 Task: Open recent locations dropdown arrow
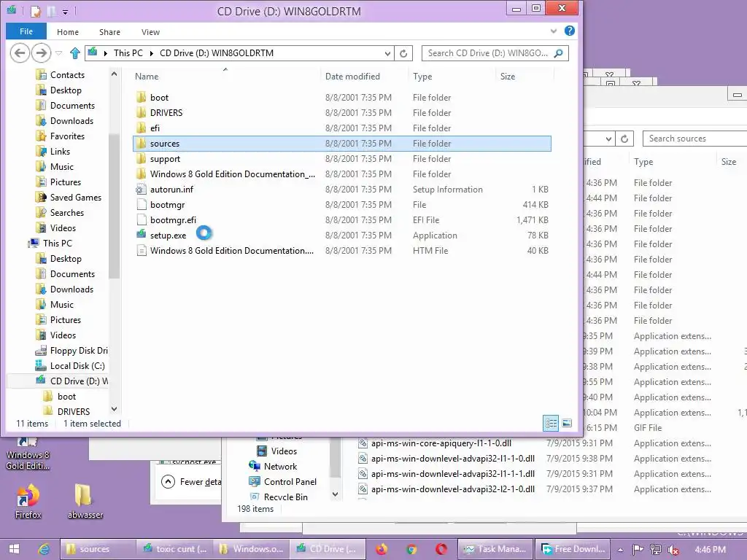point(58,52)
